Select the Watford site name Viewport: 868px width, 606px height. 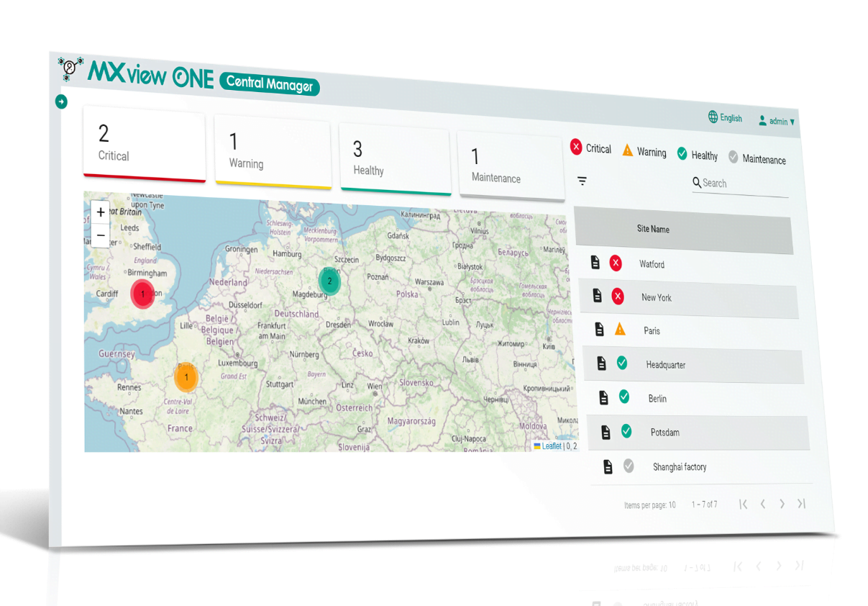point(652,264)
